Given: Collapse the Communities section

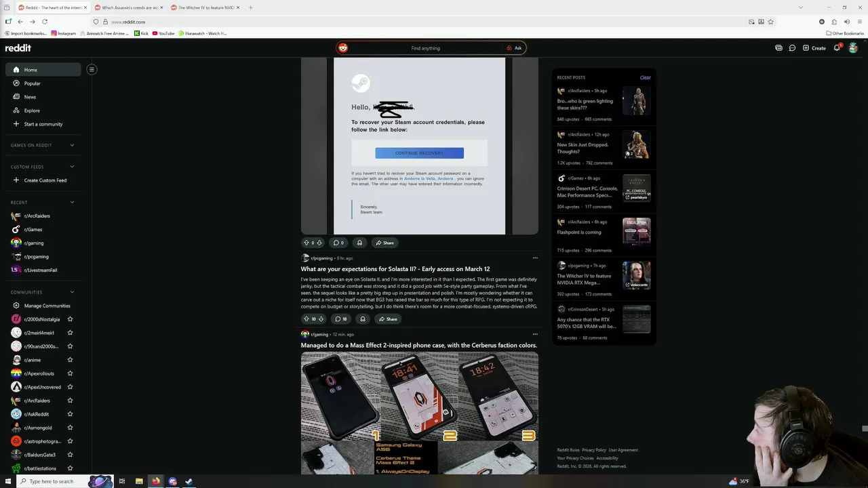Looking at the screenshot, I should [x=72, y=292].
